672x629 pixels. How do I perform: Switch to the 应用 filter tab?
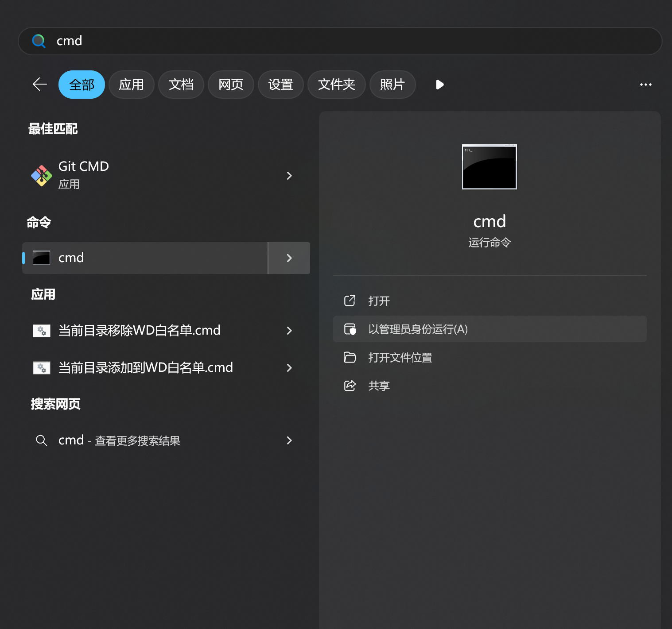click(x=131, y=85)
